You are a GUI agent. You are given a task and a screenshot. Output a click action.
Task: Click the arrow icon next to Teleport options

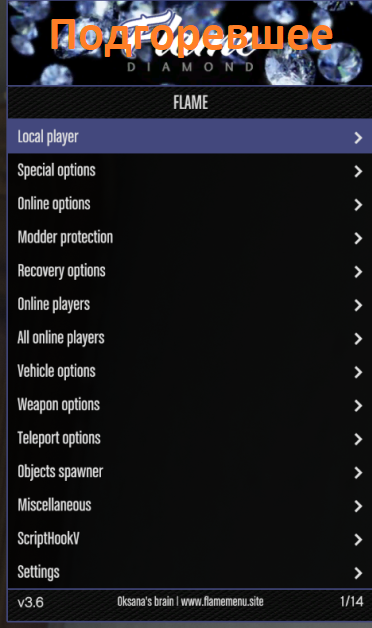coord(358,439)
